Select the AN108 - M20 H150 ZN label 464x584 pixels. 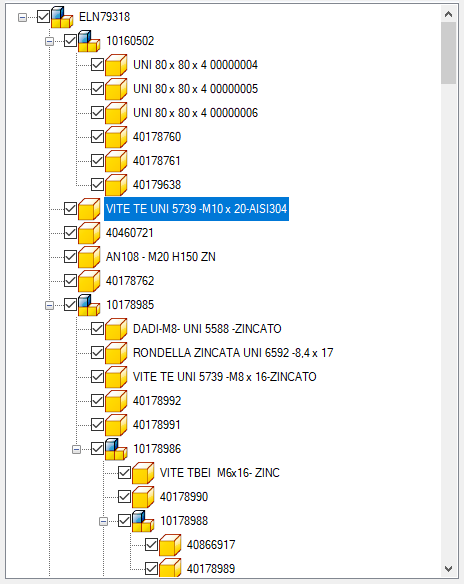click(x=161, y=257)
